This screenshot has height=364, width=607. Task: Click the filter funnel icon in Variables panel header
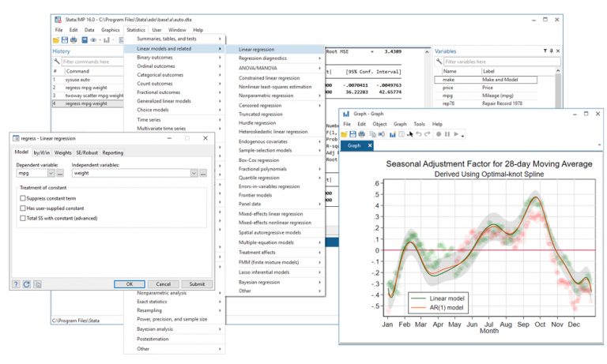click(545, 51)
